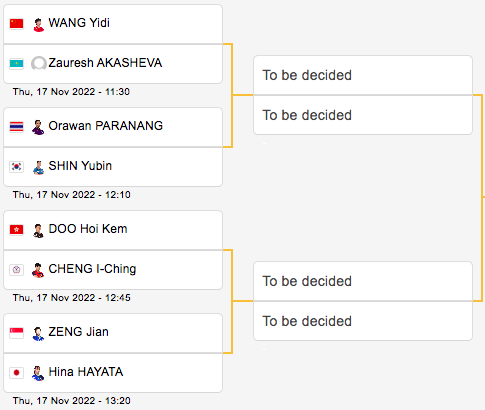Click the Hong Kong flag beside DOO Hoi Kem
This screenshot has height=410, width=485.
coord(16,230)
